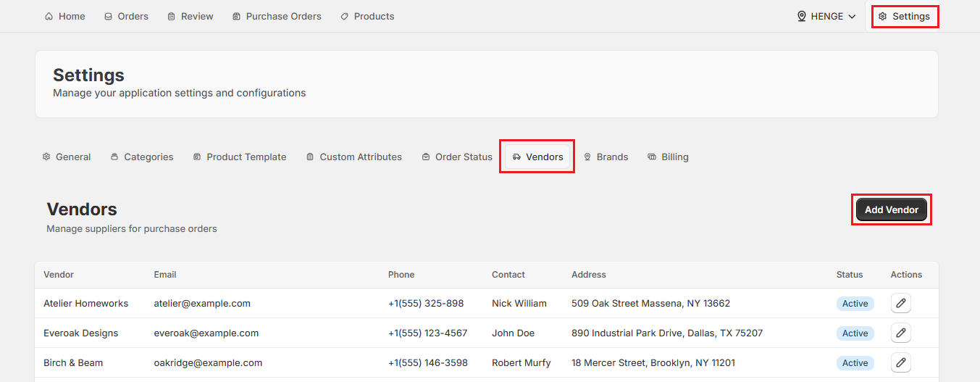Select the Birch & Beam vendor name
This screenshot has width=980, height=382.
75,362
